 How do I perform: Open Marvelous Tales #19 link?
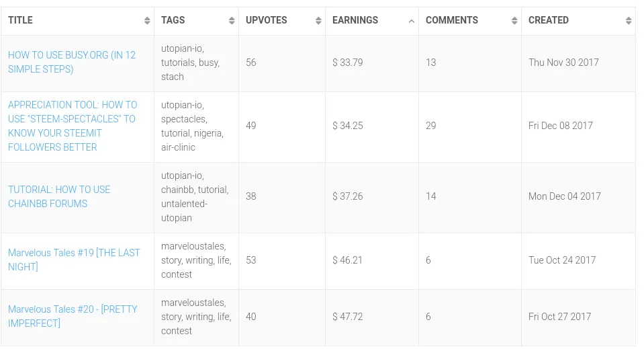coord(74,260)
